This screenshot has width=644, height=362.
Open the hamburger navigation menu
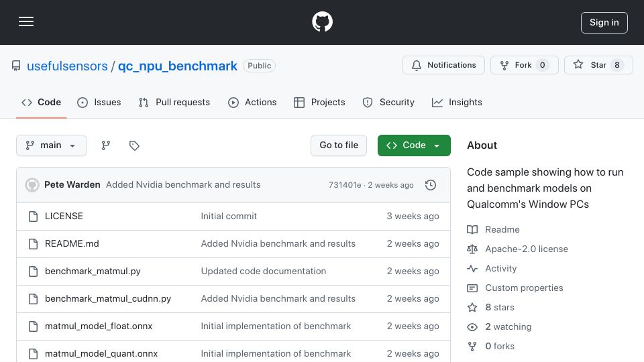coord(26,21)
